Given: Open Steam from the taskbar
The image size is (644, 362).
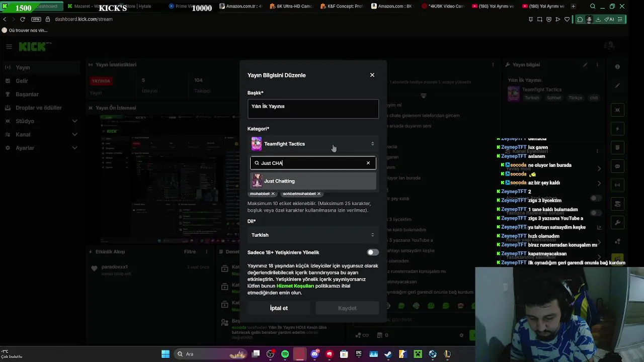Looking at the screenshot, I should click(388, 354).
